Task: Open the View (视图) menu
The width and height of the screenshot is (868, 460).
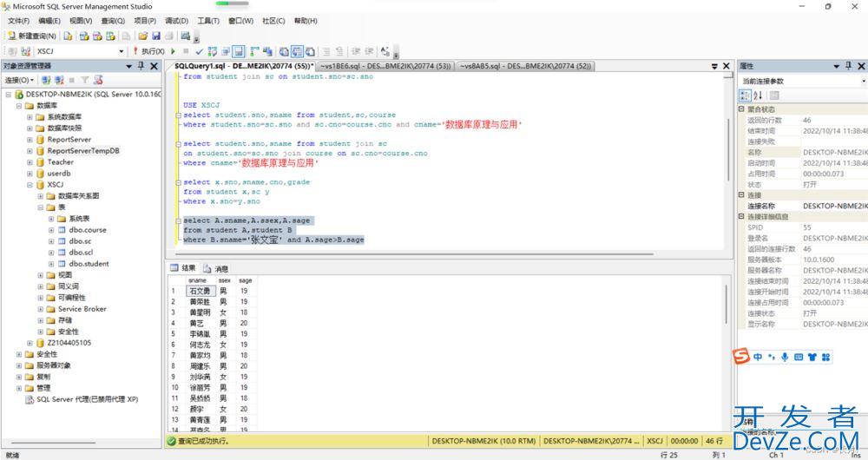Action: coord(81,21)
